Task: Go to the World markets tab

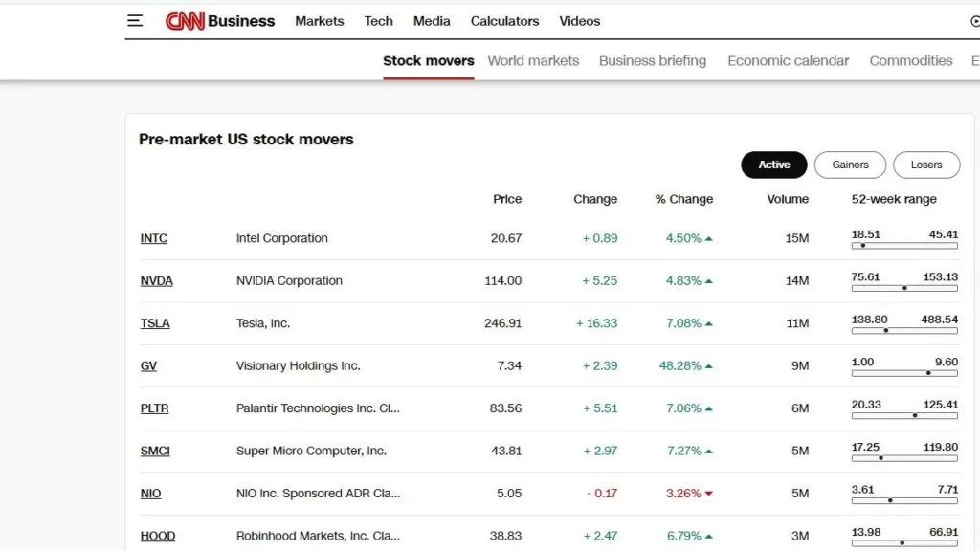Action: [533, 60]
